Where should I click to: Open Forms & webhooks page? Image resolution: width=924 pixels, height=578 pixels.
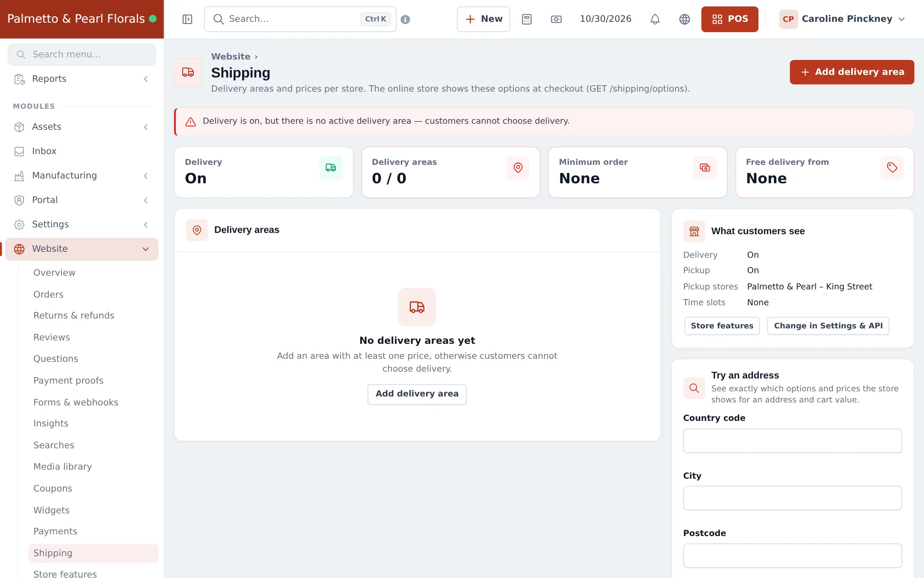pyautogui.click(x=76, y=402)
